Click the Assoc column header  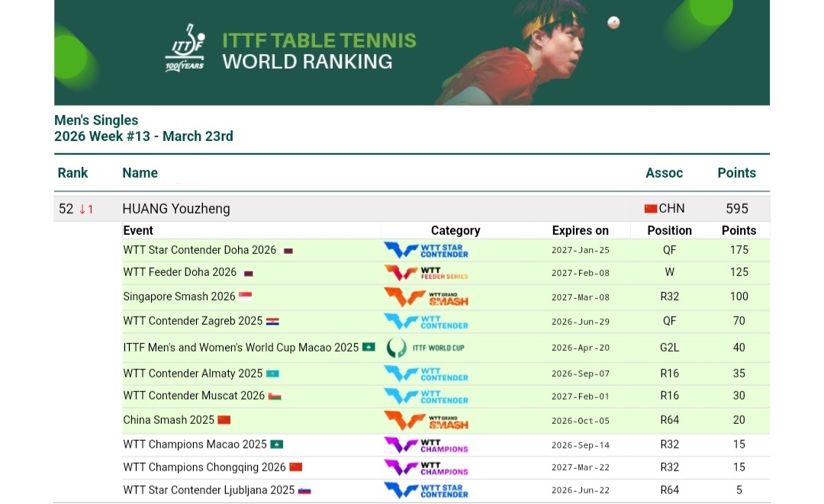pyautogui.click(x=665, y=173)
